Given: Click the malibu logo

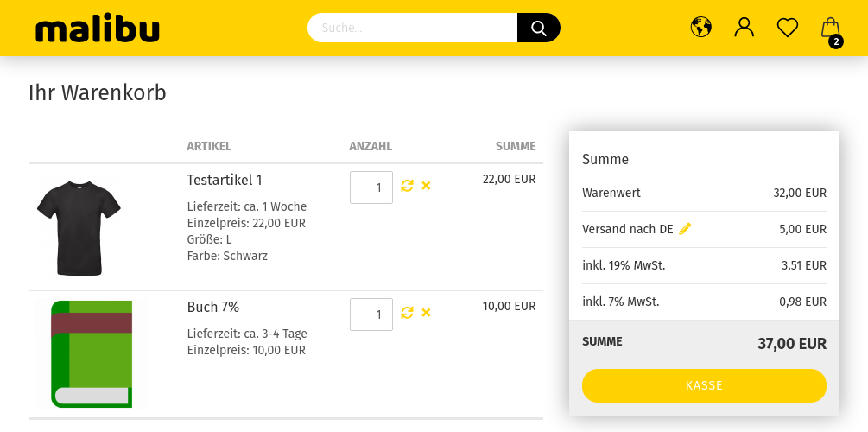Looking at the screenshot, I should click(98, 29).
